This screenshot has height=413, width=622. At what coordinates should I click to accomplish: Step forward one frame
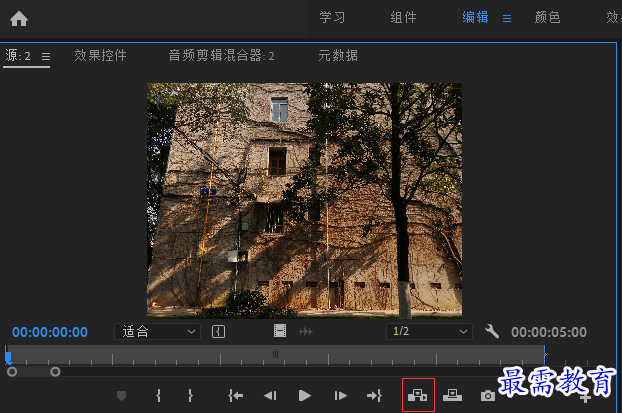[x=340, y=396]
